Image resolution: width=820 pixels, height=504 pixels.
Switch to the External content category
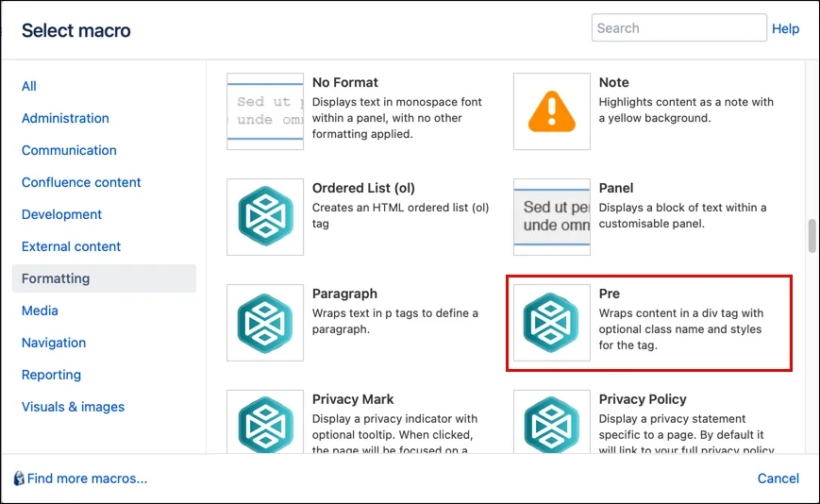click(x=71, y=246)
